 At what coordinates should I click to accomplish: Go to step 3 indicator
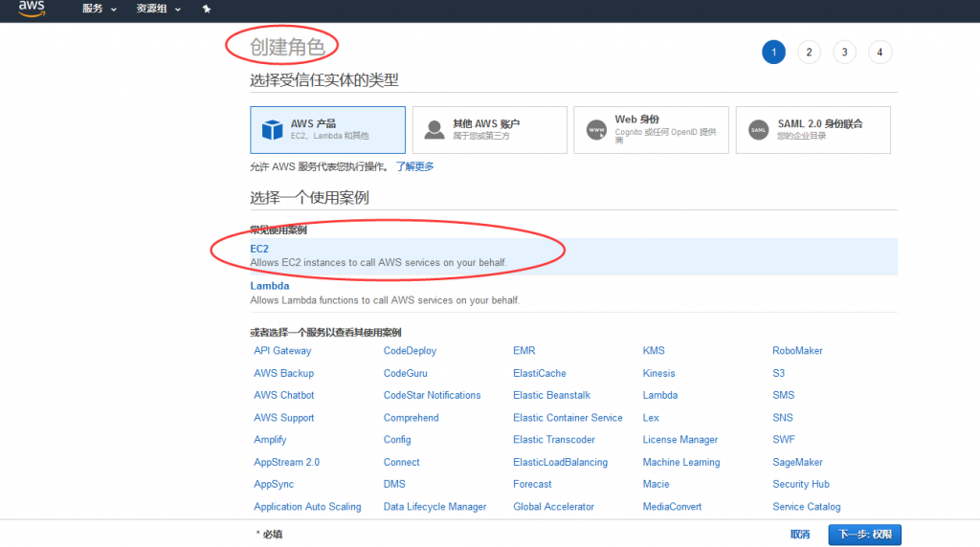(844, 52)
